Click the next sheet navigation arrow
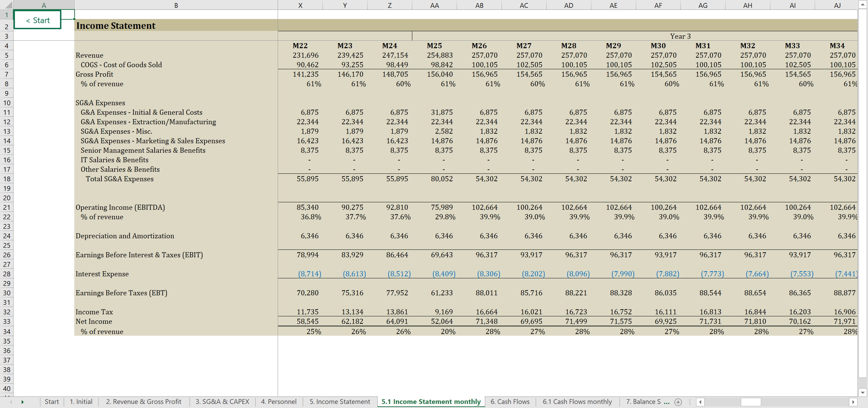Screen dimensions: 868x408 [22, 402]
